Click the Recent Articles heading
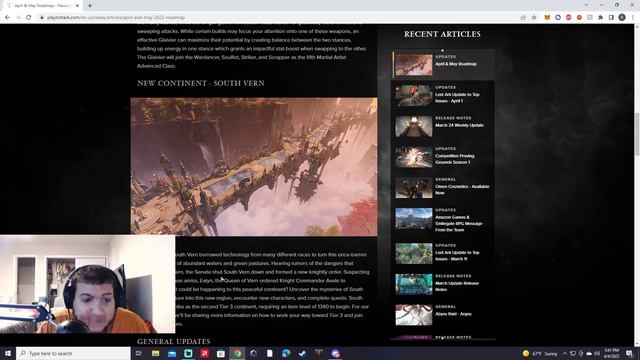Screen dimensions: 640x360 (x=442, y=34)
